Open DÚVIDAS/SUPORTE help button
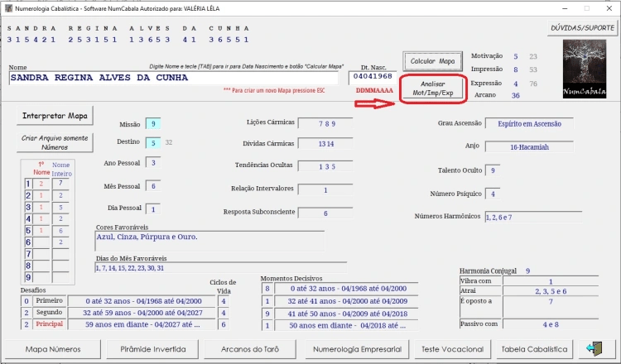The height and width of the screenshot is (364, 621). [581, 28]
